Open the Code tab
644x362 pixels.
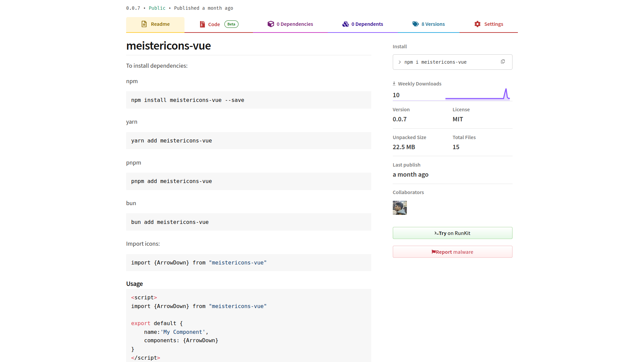pos(214,24)
